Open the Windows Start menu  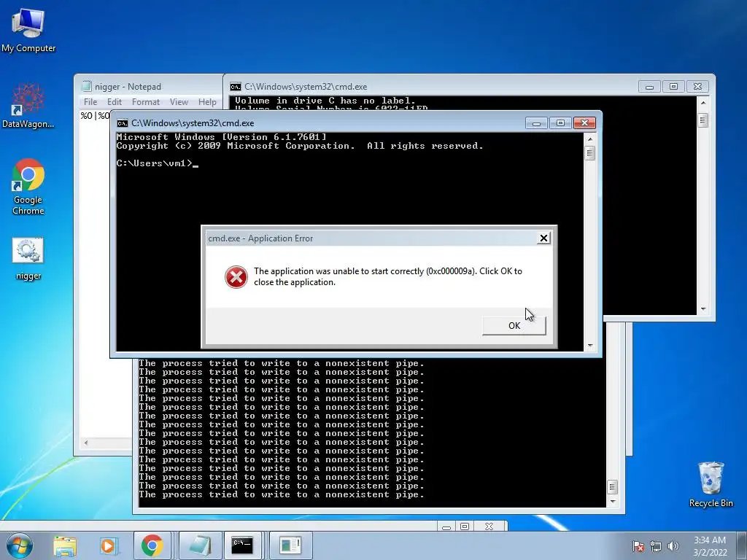(x=20, y=545)
